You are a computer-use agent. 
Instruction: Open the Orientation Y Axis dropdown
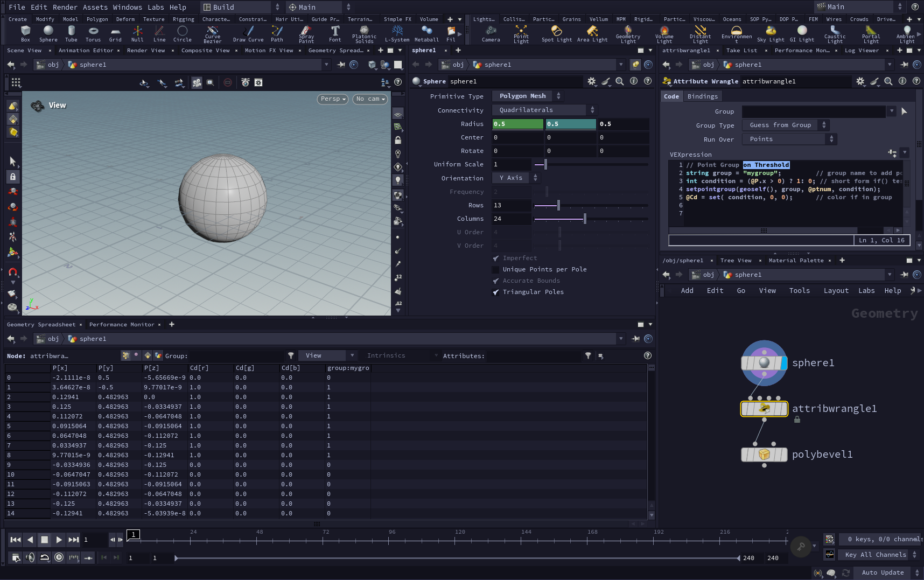pyautogui.click(x=516, y=178)
